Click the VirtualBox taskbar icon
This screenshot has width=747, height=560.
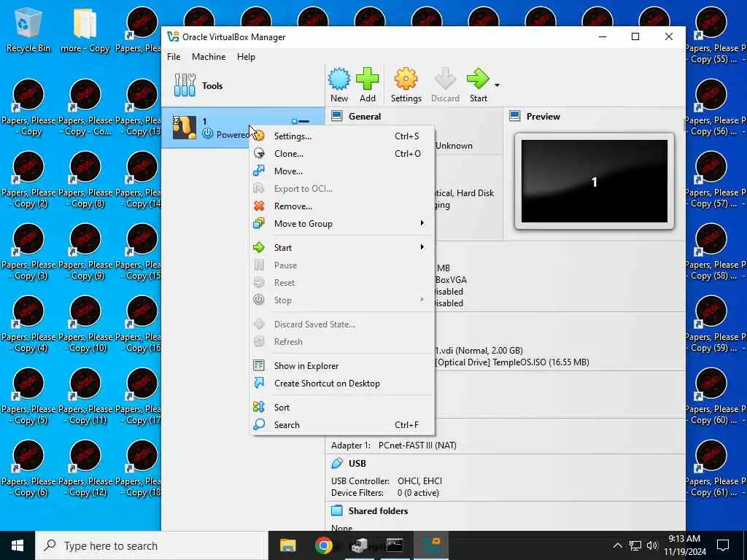click(430, 545)
